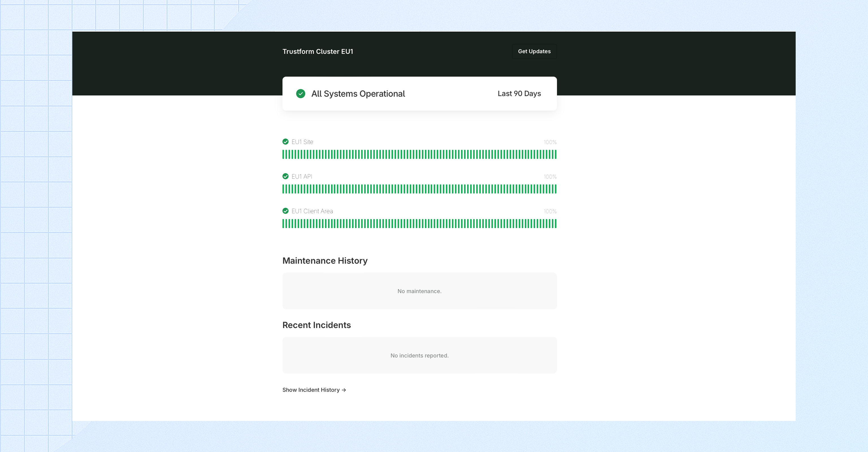This screenshot has height=452, width=868.
Task: Click the last EU1 Client Area uptime bar
Action: 555,224
